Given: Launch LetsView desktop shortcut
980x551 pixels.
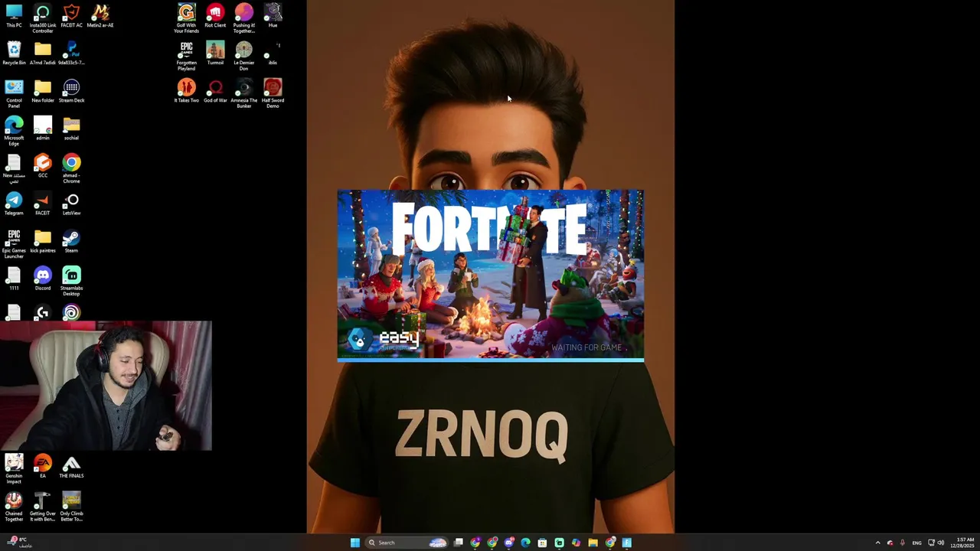Looking at the screenshot, I should 71,204.
